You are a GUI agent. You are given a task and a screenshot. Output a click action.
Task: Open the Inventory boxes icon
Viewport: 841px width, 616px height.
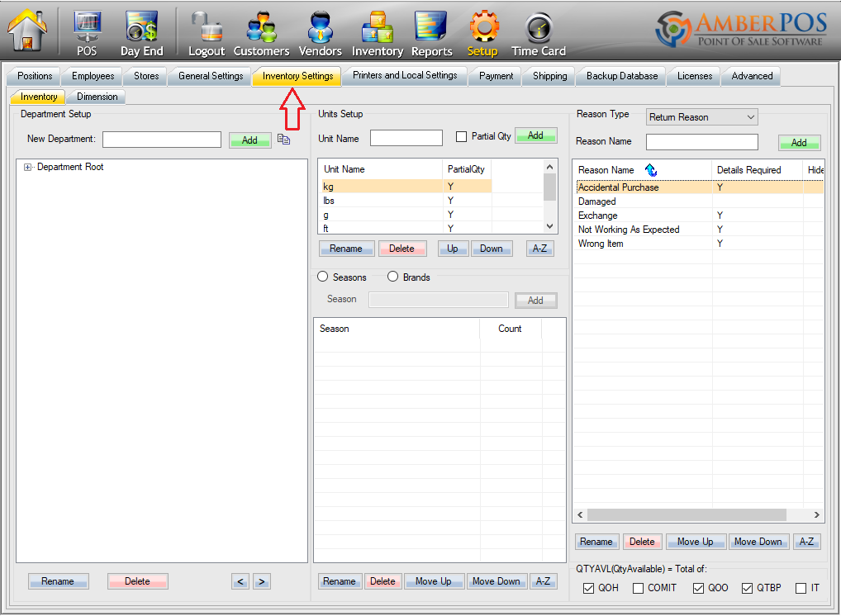coord(378,33)
